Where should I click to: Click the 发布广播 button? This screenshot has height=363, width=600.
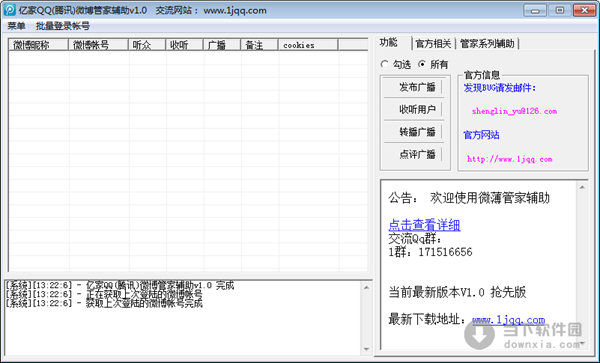(x=413, y=87)
